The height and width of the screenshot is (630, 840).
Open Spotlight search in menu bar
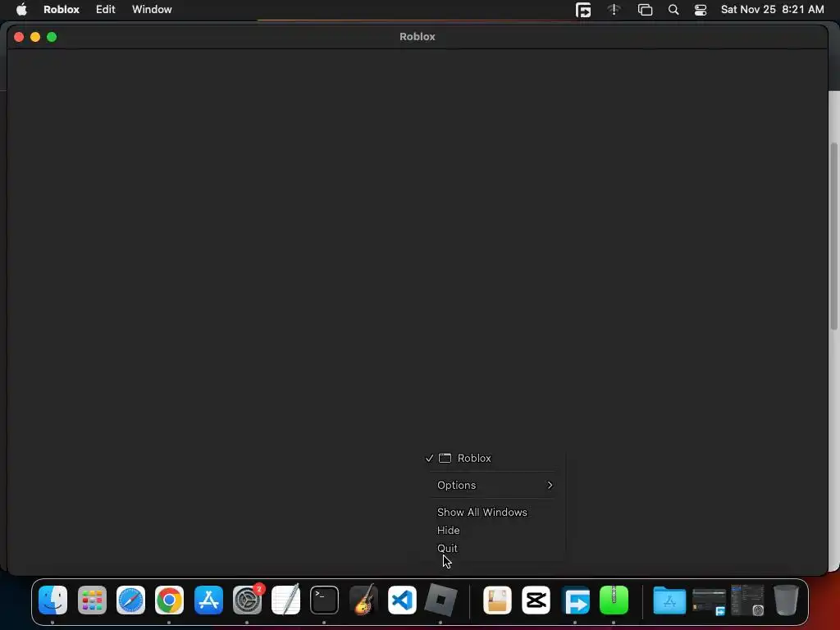(673, 10)
